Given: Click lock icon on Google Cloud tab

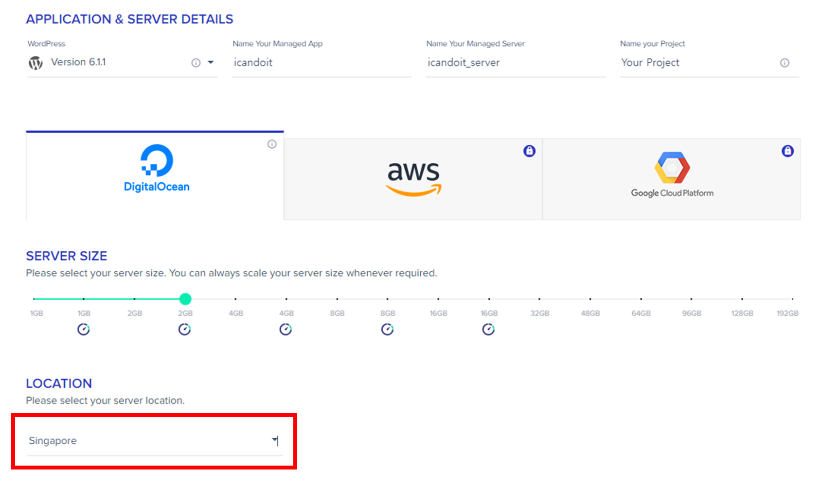Looking at the screenshot, I should (x=787, y=151).
